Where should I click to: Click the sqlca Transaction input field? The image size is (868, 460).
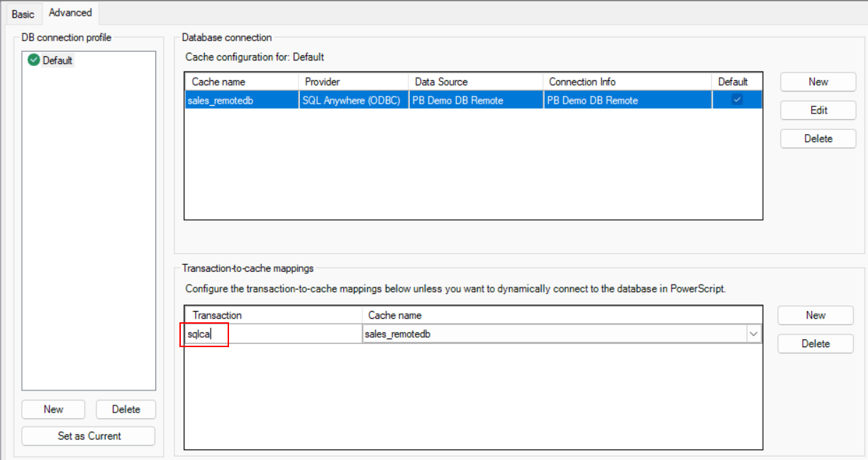pyautogui.click(x=273, y=334)
